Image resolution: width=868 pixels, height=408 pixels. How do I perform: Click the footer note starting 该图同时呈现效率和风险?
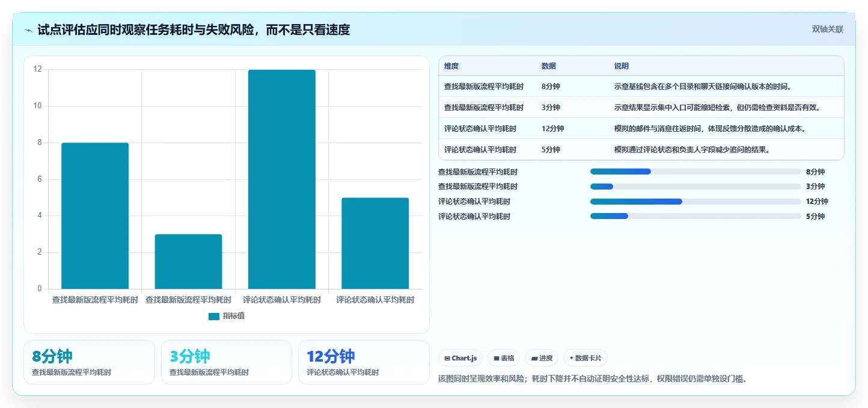tap(593, 379)
